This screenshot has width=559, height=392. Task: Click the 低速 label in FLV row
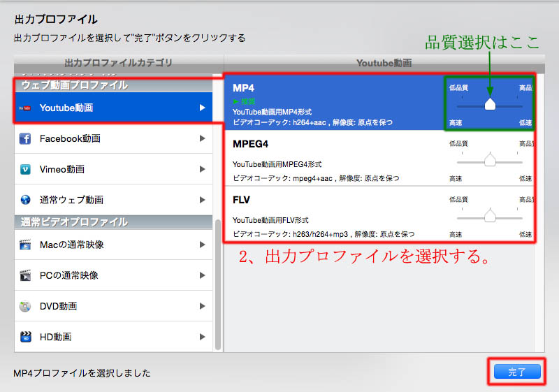click(x=525, y=235)
